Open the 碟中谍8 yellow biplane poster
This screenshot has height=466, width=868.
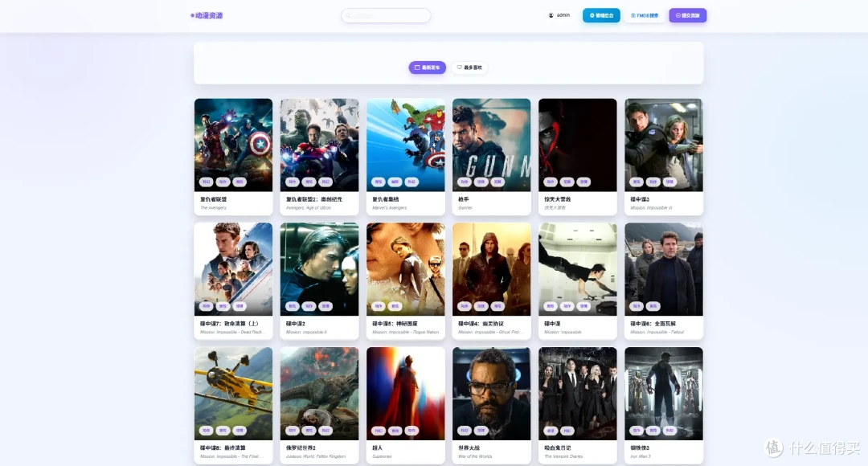233,394
